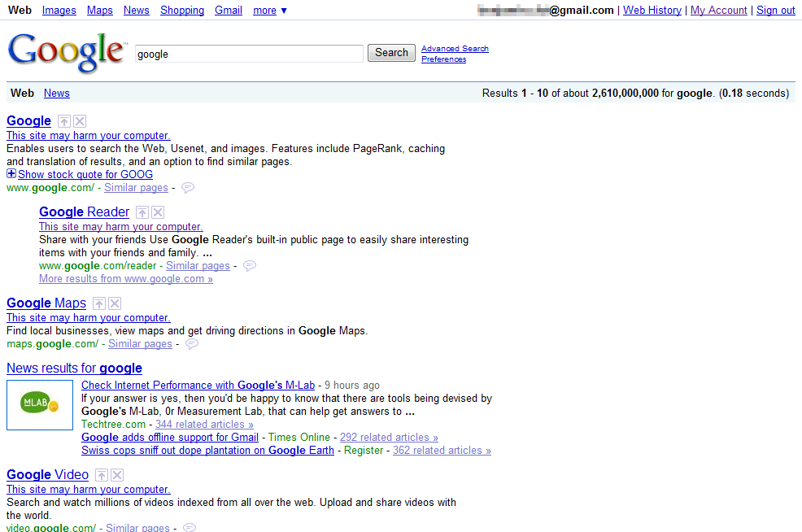This screenshot has height=532, width=802.
Task: Switch to the News results tab
Action: tap(57, 94)
